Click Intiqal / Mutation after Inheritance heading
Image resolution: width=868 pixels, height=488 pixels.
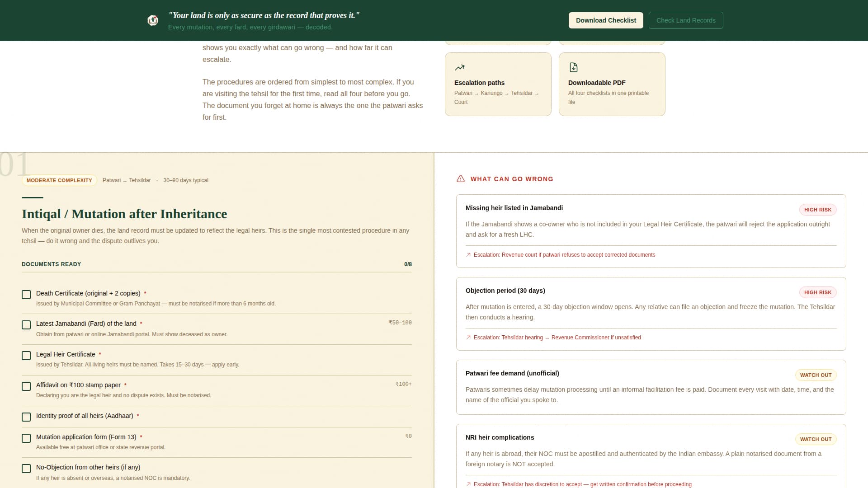point(124,214)
